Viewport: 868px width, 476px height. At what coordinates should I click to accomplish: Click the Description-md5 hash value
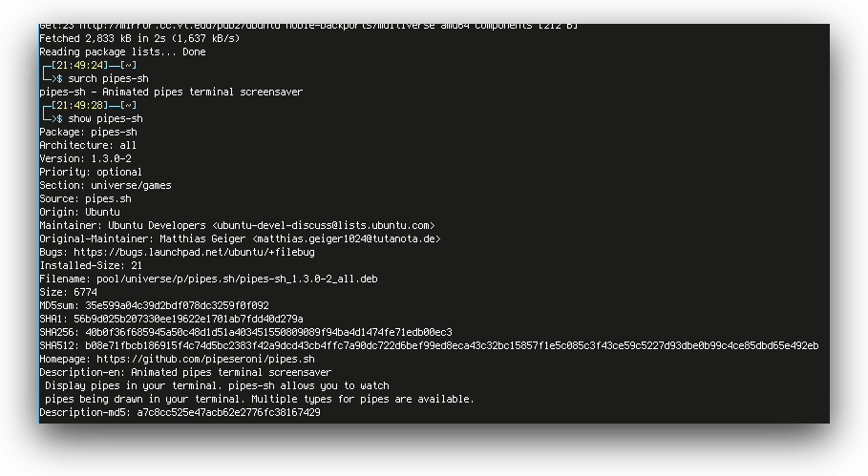point(228,412)
